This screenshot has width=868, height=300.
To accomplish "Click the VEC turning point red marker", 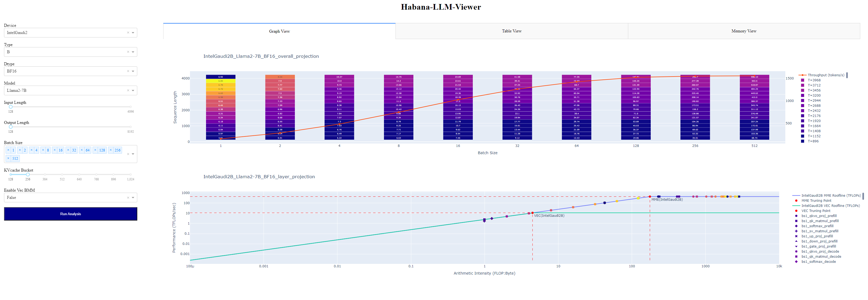I will pos(532,213).
